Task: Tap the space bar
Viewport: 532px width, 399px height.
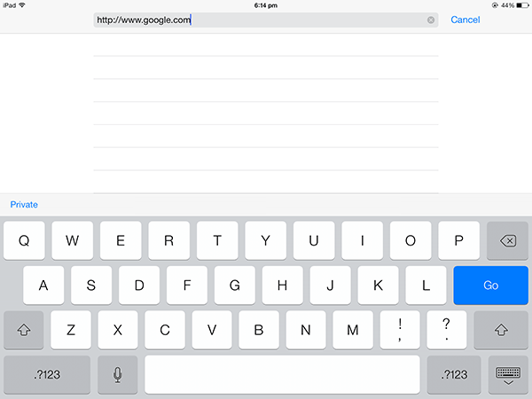Action: click(x=282, y=374)
